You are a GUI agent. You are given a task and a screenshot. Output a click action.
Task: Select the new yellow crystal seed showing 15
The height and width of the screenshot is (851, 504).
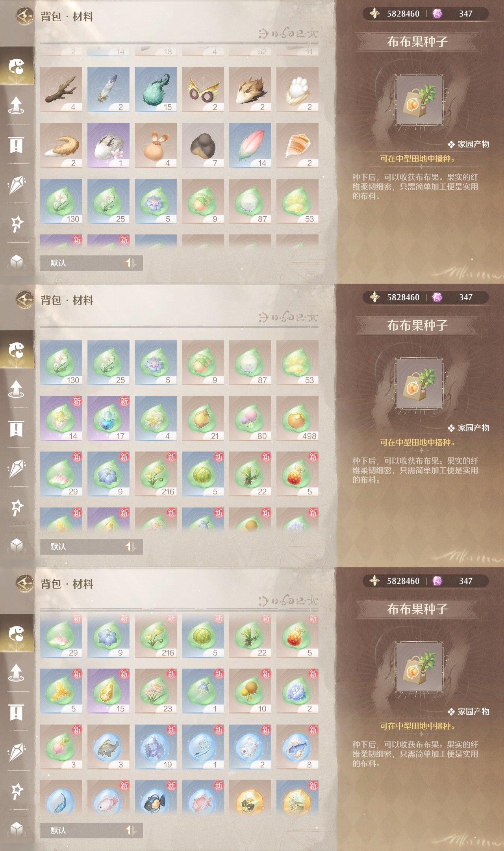point(108,691)
